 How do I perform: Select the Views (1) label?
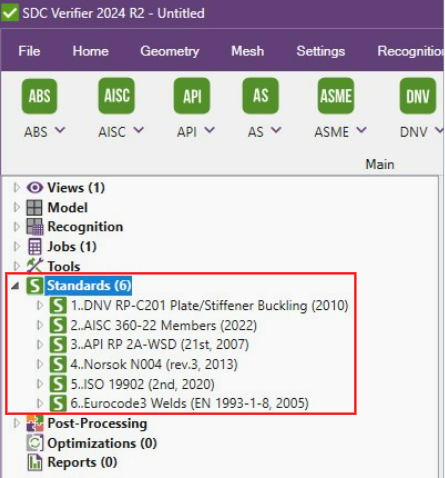[76, 188]
